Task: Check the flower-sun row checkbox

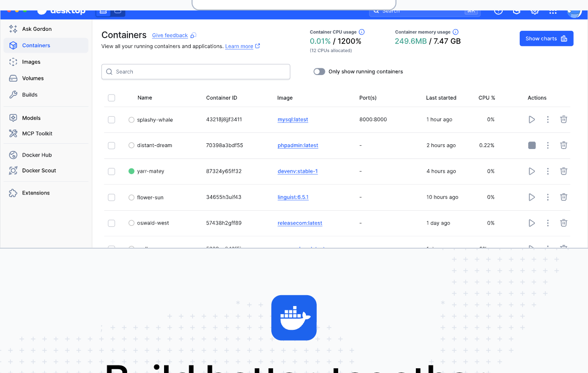Action: click(x=111, y=197)
